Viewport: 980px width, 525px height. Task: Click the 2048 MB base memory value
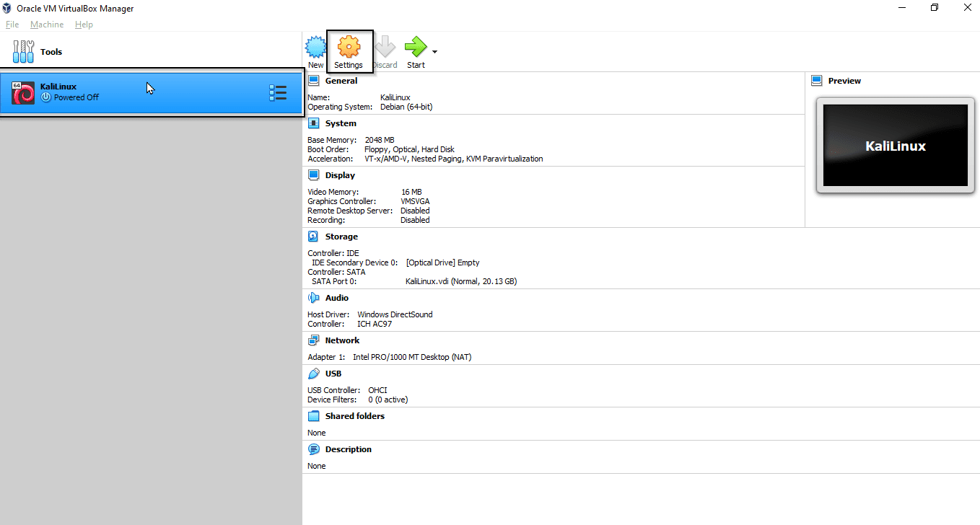[x=380, y=140]
